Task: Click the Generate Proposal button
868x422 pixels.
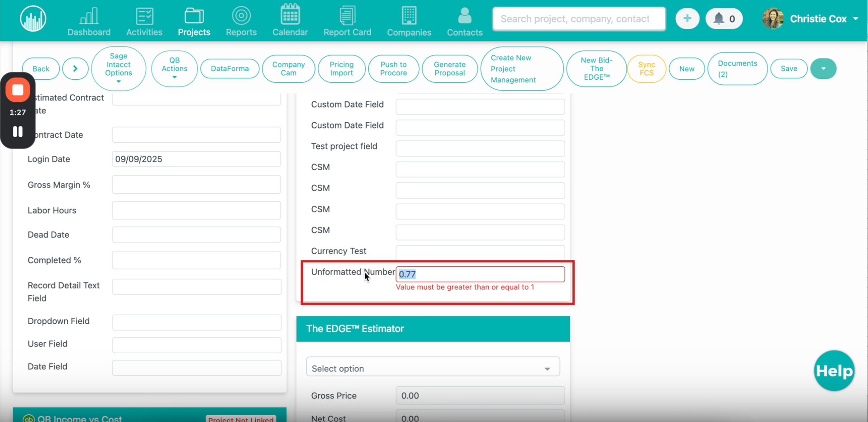Action: point(449,69)
